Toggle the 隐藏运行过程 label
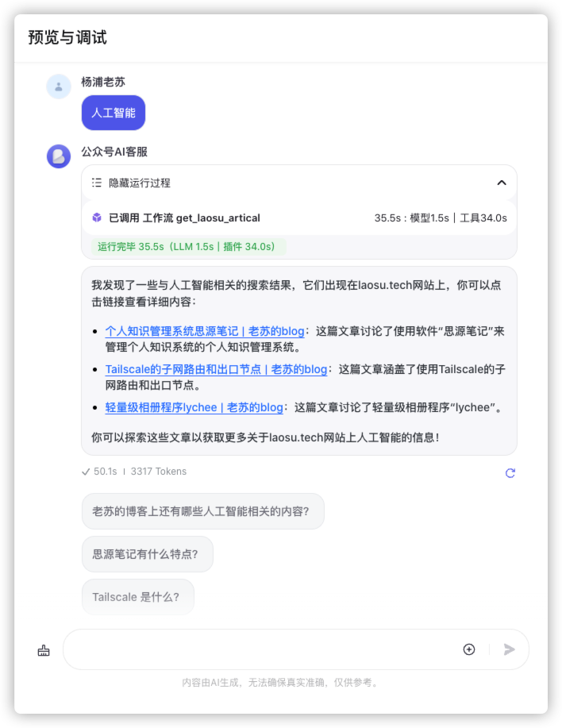Viewport: 562px width, 728px height. pos(140,183)
